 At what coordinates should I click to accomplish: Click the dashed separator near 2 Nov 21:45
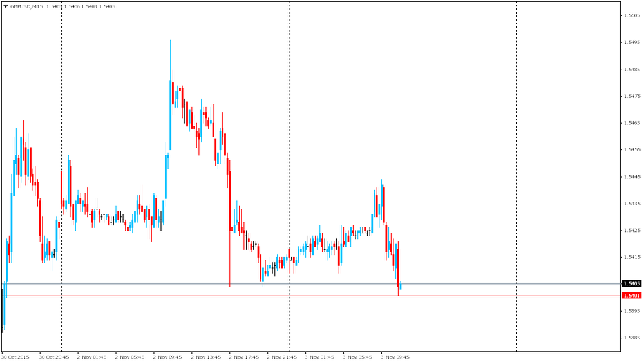(x=289, y=129)
